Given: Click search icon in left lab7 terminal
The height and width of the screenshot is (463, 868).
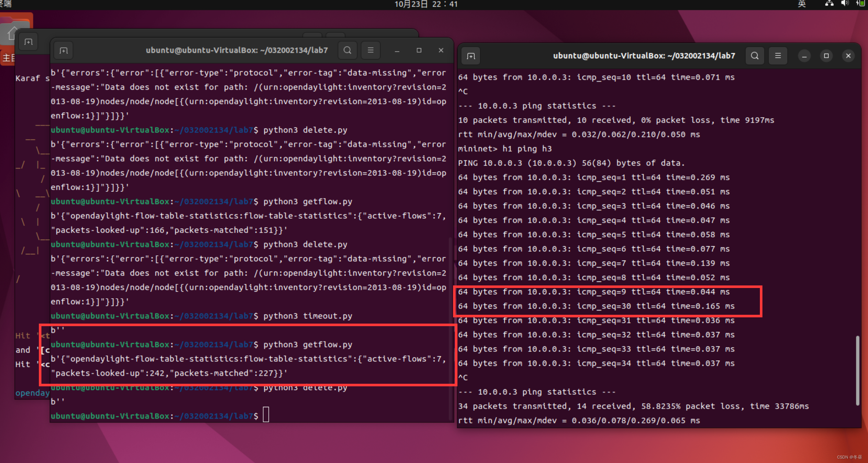Looking at the screenshot, I should tap(347, 50).
